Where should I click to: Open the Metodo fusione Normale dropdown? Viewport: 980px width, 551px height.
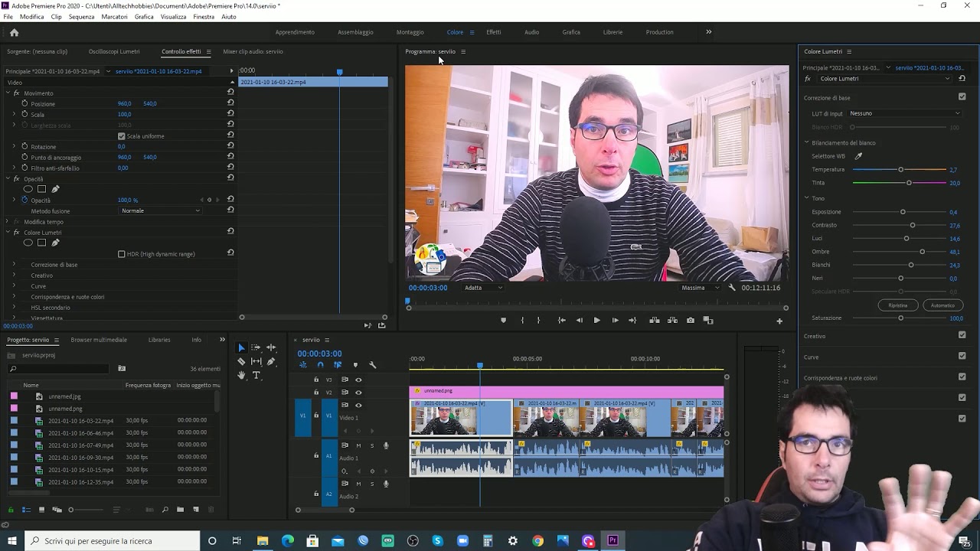point(161,210)
